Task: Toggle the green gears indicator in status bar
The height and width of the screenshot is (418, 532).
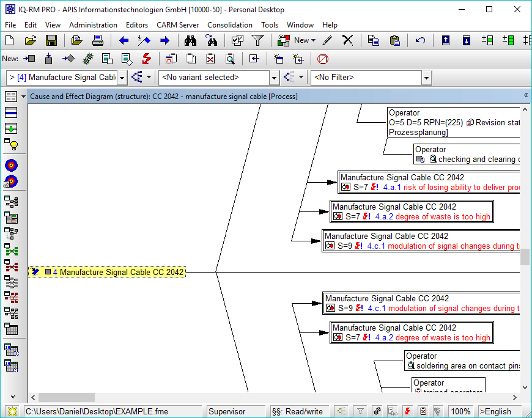Action: (377, 411)
